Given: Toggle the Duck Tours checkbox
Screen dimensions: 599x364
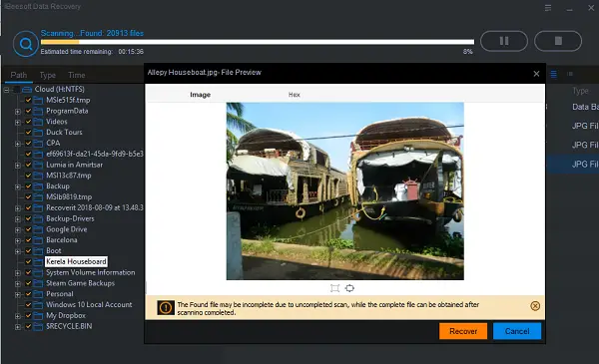Looking at the screenshot, I should click(x=28, y=133).
